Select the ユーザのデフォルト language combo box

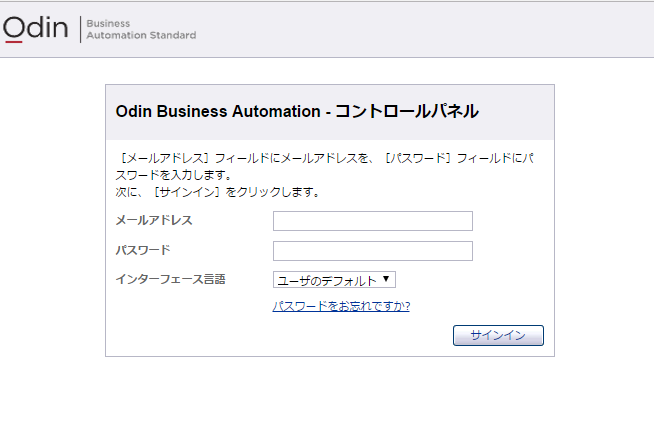[334, 280]
